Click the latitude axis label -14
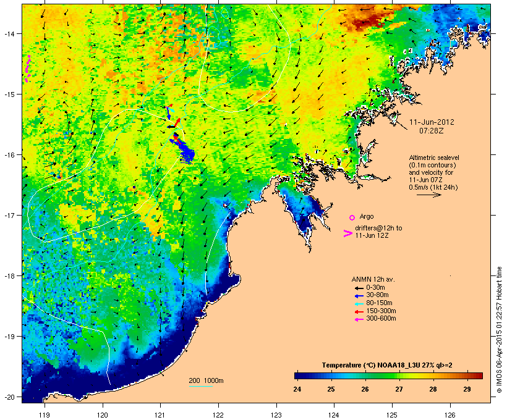Viewport: 507px width, 420px height. 9,33
